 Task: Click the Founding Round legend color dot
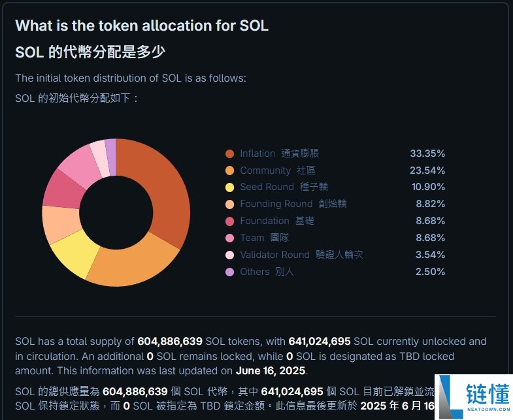[229, 204]
